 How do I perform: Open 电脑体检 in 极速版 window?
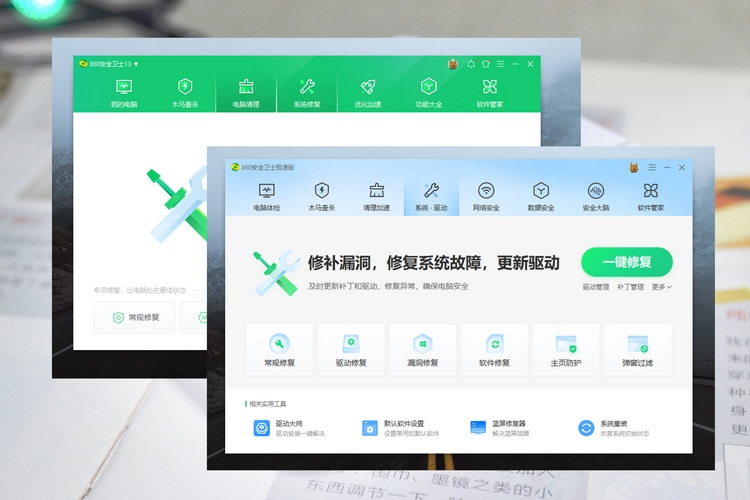coord(266,197)
